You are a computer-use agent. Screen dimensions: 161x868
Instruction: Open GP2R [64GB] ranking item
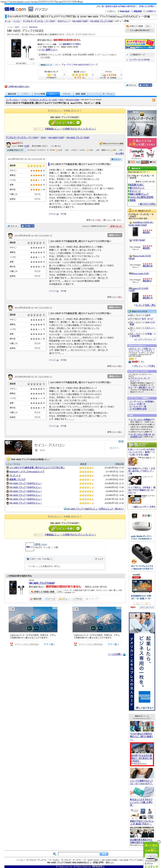click(139, 240)
